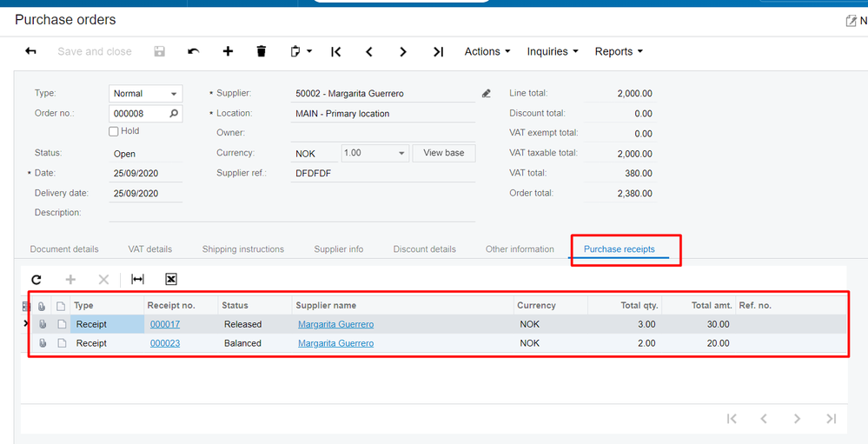The height and width of the screenshot is (444, 868).
Task: Click the undo icon in toolbar
Action: point(194,52)
